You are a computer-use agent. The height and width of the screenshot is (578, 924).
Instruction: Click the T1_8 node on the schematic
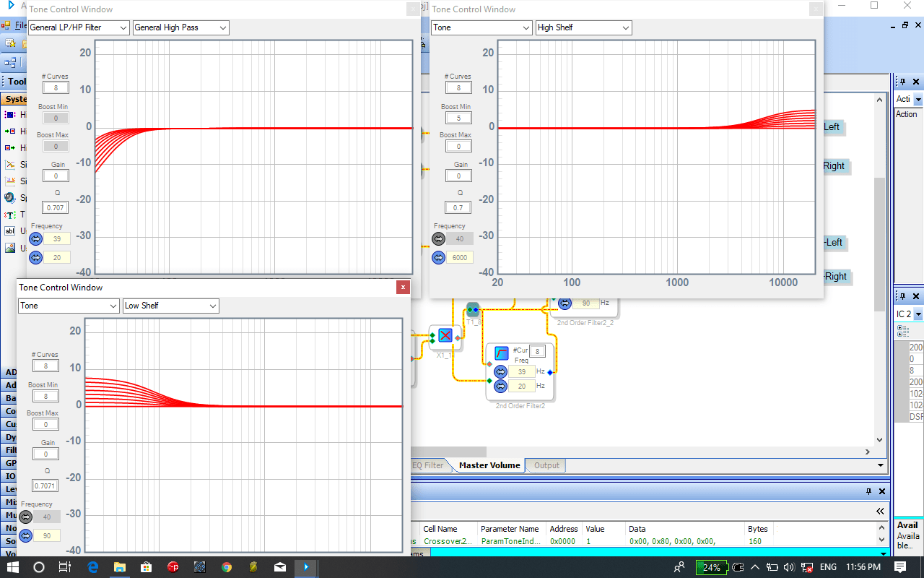click(x=473, y=311)
